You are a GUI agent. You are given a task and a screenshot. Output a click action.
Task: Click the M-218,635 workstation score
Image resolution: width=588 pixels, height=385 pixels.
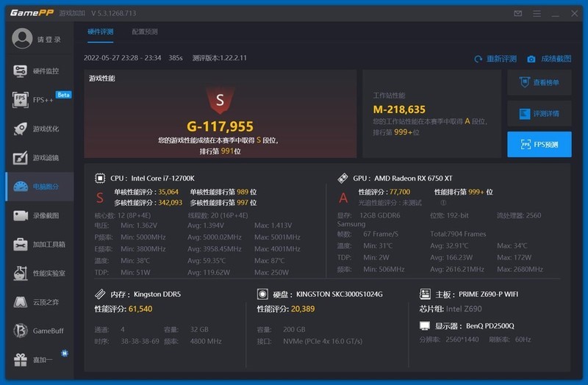point(399,109)
